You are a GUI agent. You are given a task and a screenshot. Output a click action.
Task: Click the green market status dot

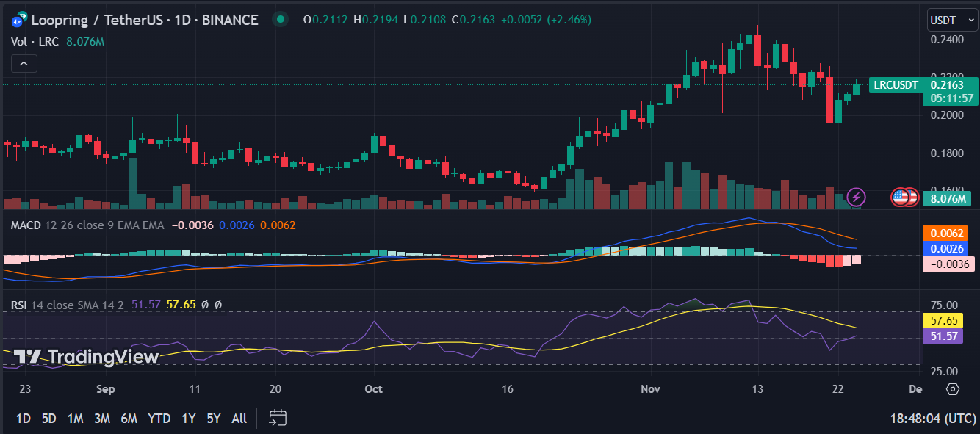(x=280, y=20)
